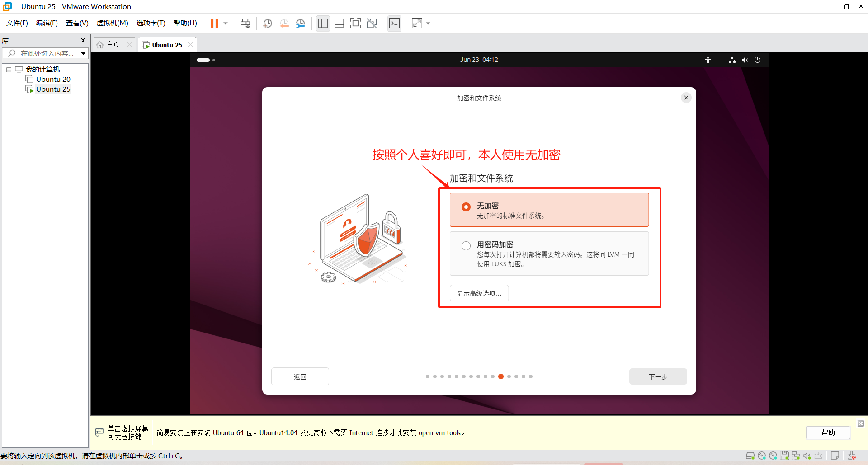Switch to the 主页 tab
The height and width of the screenshot is (465, 868).
click(x=113, y=44)
